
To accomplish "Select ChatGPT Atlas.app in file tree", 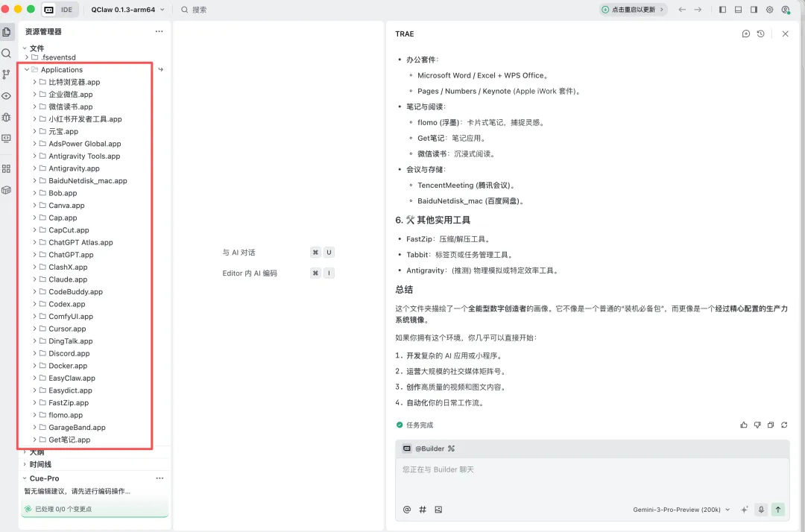I will click(80, 242).
